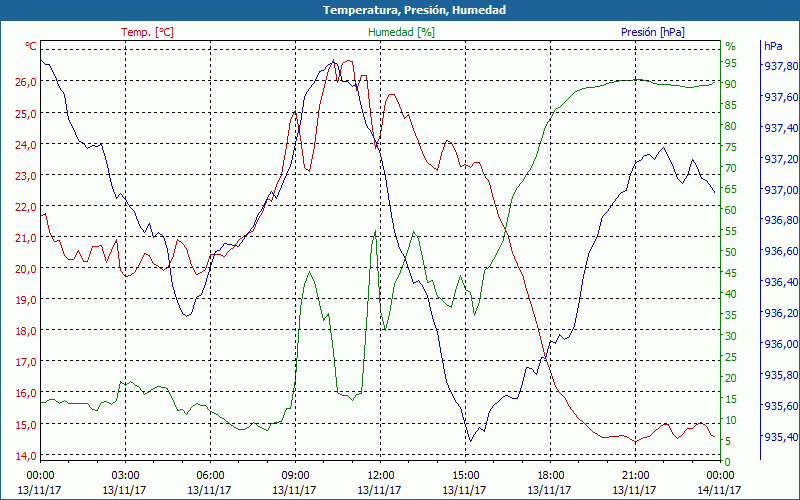Screen dimensions: 800x500
Task: Click the 06:00 time axis label
Action: click(x=210, y=476)
